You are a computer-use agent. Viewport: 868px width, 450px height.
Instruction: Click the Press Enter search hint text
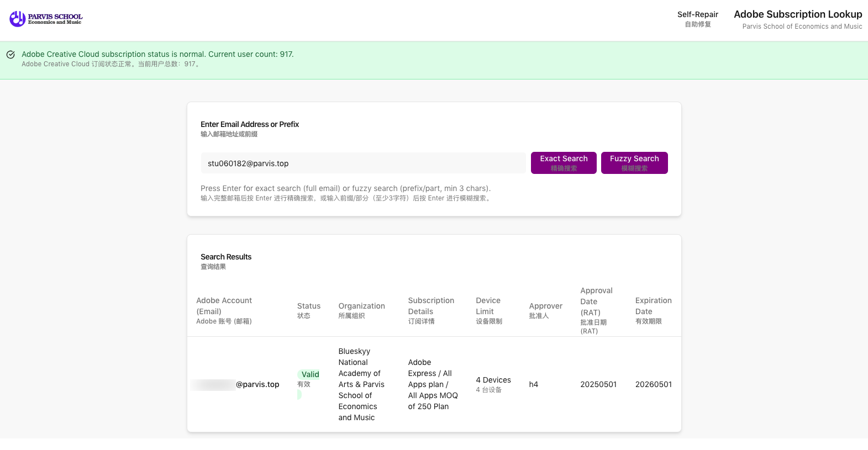346,188
